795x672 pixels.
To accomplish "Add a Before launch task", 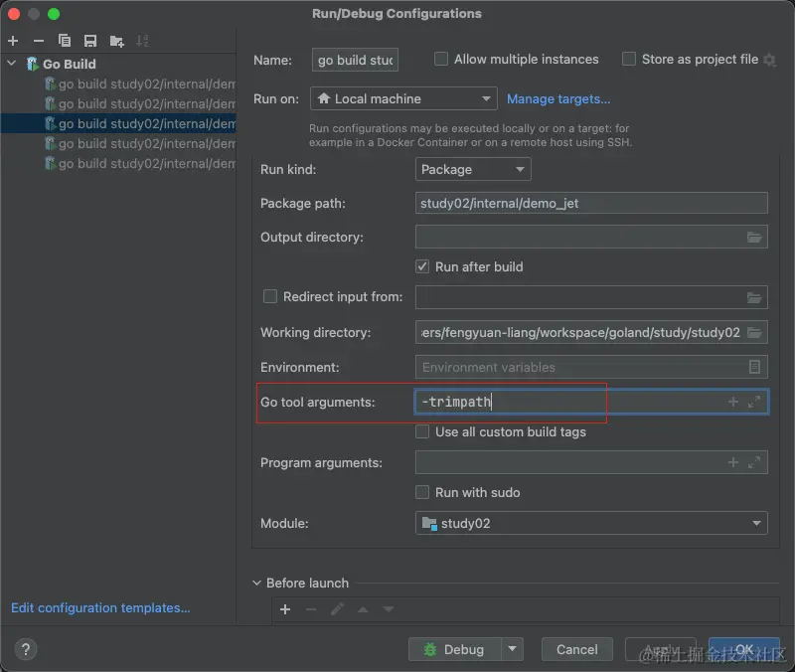I will click(285, 609).
